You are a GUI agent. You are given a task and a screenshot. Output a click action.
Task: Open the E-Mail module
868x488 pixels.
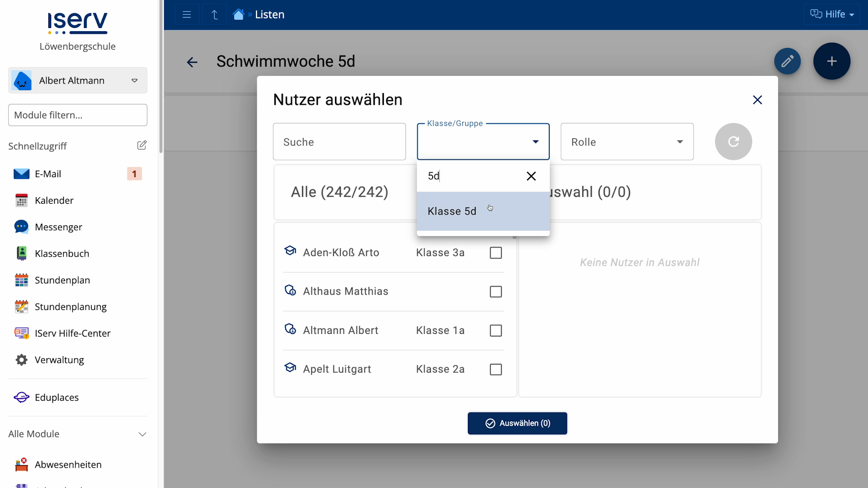pyautogui.click(x=47, y=174)
